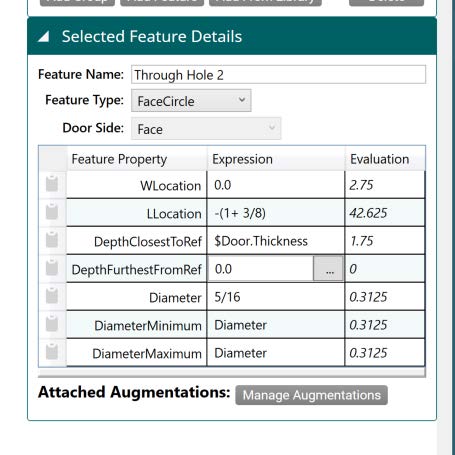Open expression editor for DepthFurthestFromRef

tap(328, 269)
